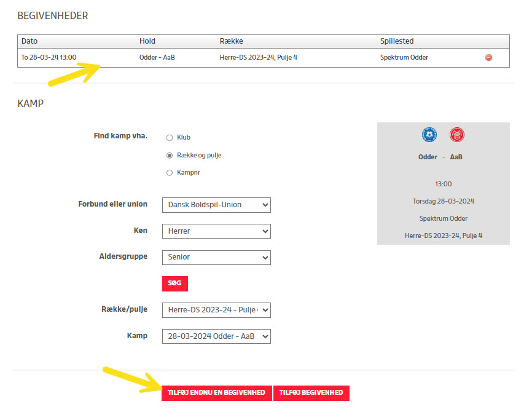This screenshot has height=412, width=532.
Task: Click the Hold column header
Action: click(147, 41)
